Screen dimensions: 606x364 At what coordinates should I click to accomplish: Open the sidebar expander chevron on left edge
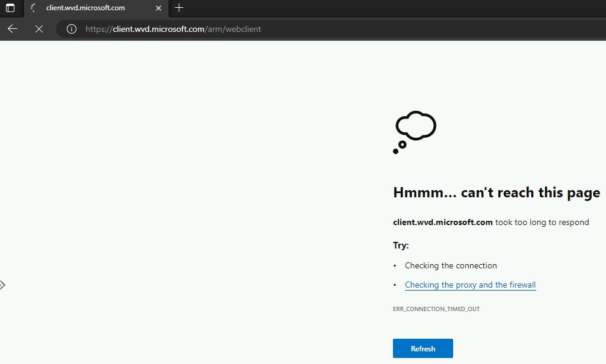(x=2, y=285)
